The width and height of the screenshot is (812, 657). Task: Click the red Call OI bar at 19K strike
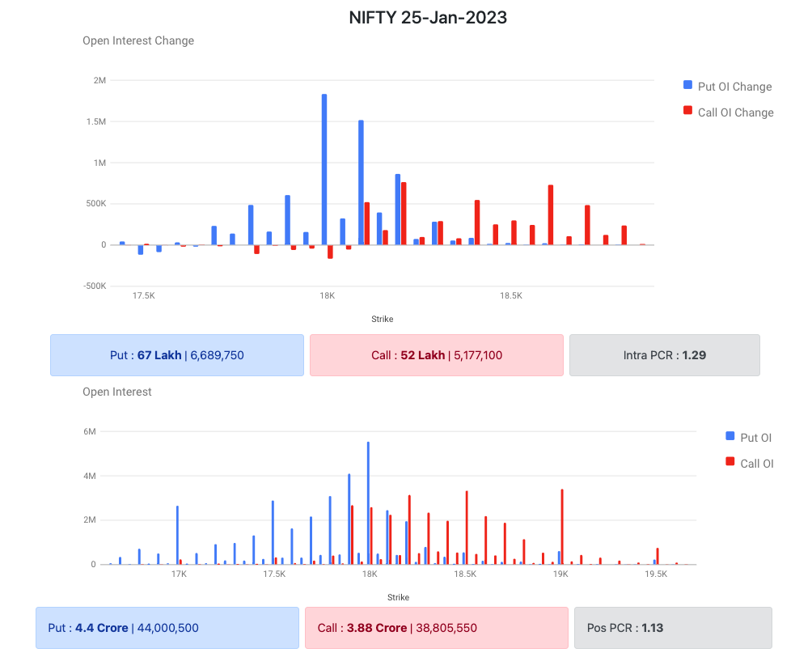562,527
